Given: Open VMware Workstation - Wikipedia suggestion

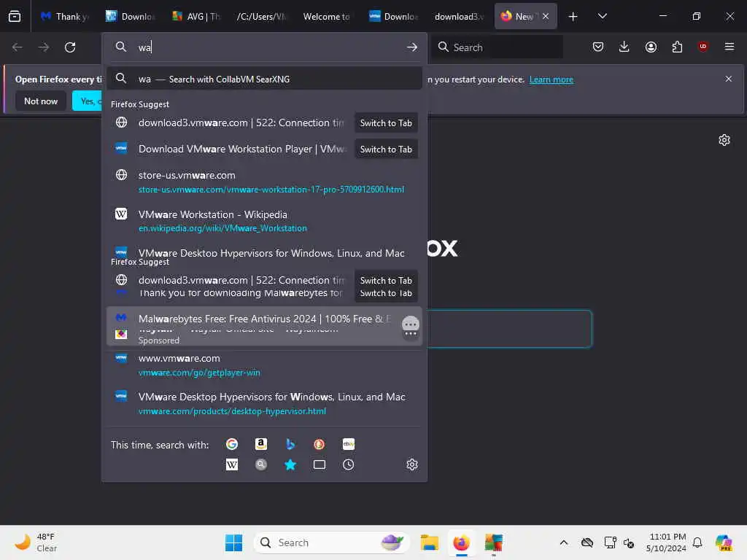Looking at the screenshot, I should tap(264, 221).
